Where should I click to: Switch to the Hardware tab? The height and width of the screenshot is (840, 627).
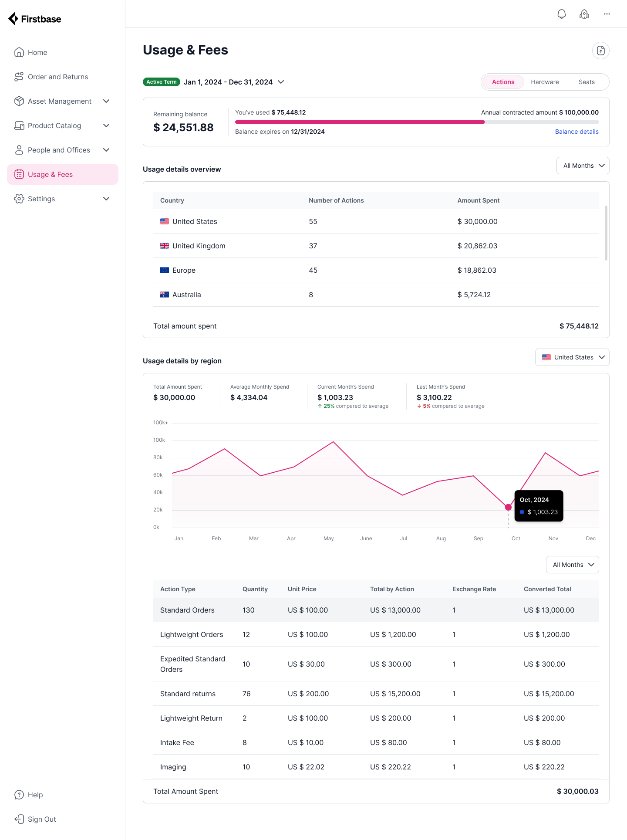[545, 82]
